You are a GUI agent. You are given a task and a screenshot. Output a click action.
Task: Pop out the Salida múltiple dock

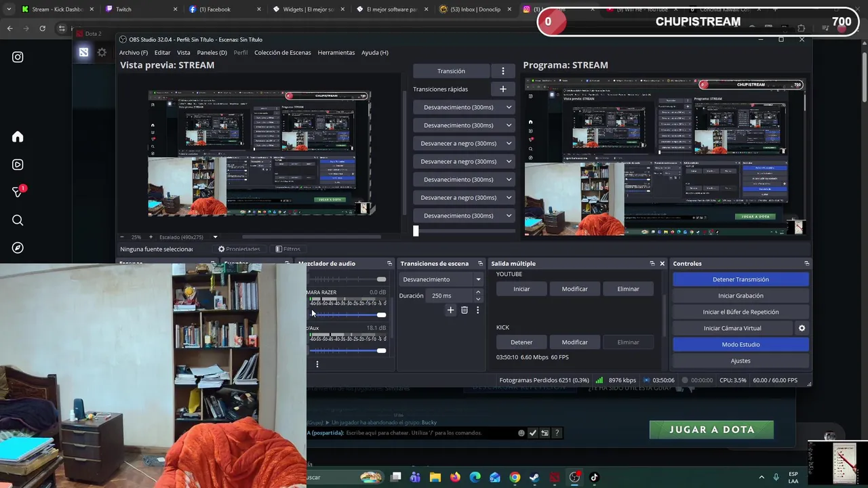[652, 264]
